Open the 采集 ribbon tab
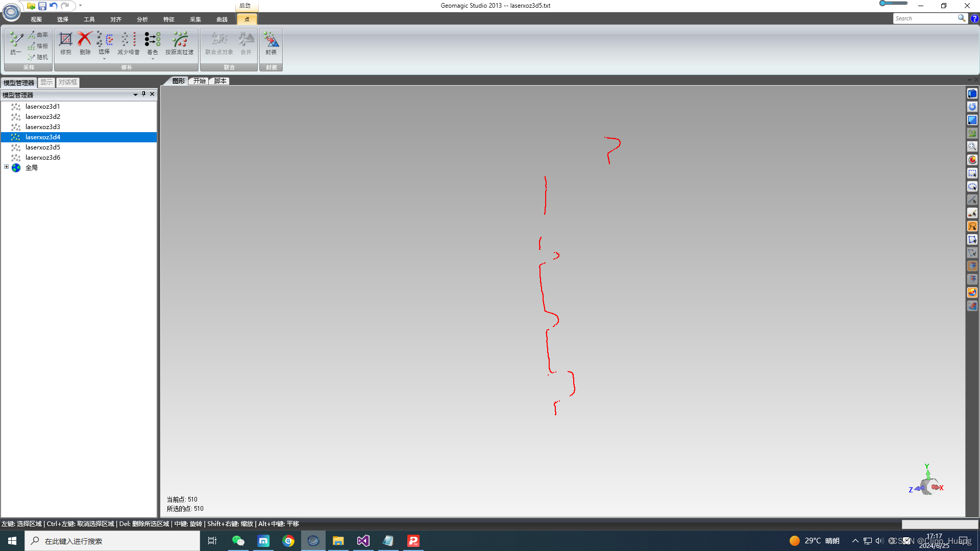The height and width of the screenshot is (551, 980). click(x=195, y=19)
